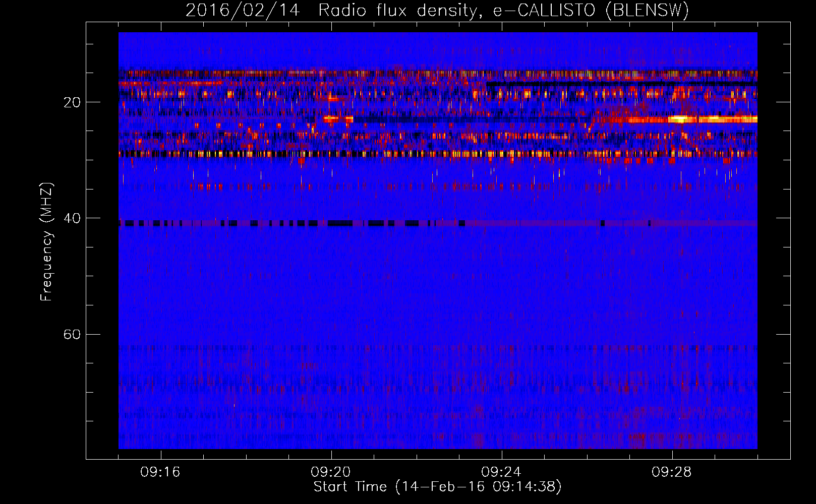Click the '09:20' time tick label
The height and width of the screenshot is (504, 816).
[x=331, y=472]
